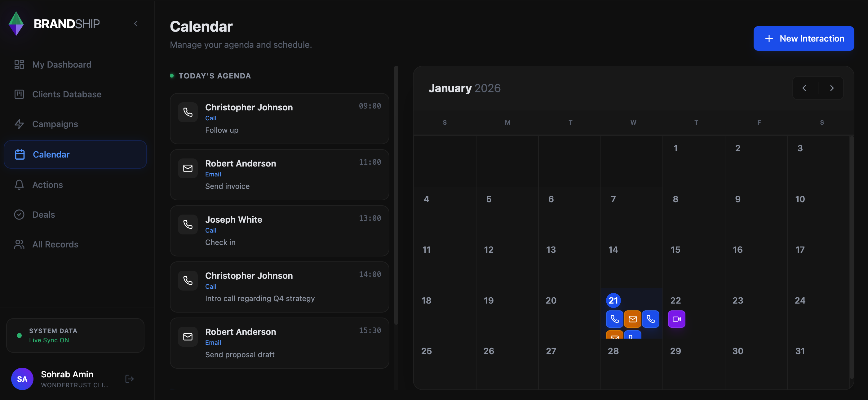Open the Calendar section in the sidebar
The image size is (868, 400).
pyautogui.click(x=51, y=154)
